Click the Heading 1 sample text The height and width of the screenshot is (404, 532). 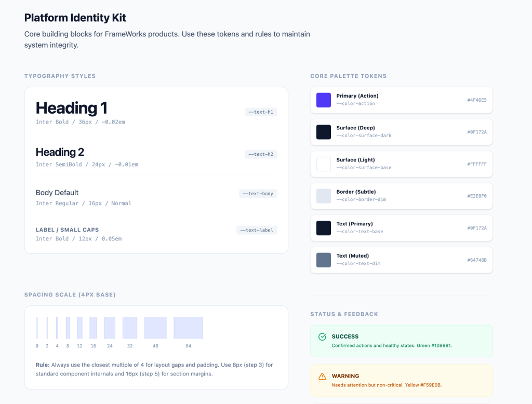pos(71,108)
